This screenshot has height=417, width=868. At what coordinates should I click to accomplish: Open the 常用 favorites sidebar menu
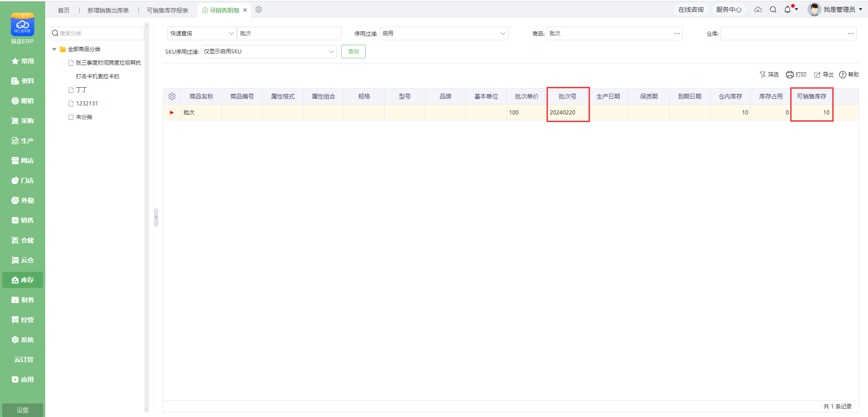[x=23, y=61]
